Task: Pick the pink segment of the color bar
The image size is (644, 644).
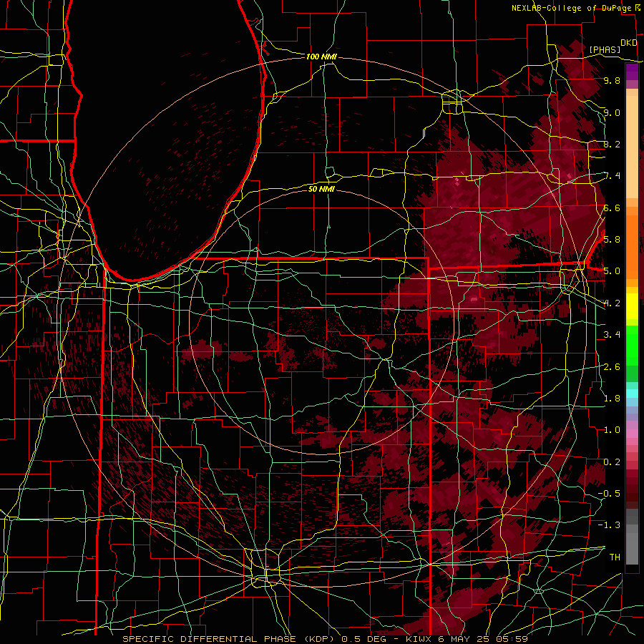Action: [632, 434]
